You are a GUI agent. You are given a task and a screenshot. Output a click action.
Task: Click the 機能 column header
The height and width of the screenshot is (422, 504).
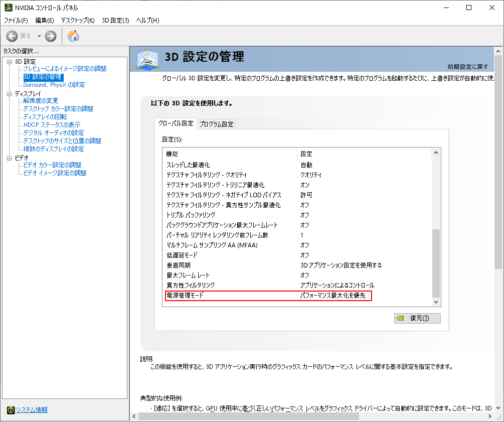pyautogui.click(x=230, y=154)
